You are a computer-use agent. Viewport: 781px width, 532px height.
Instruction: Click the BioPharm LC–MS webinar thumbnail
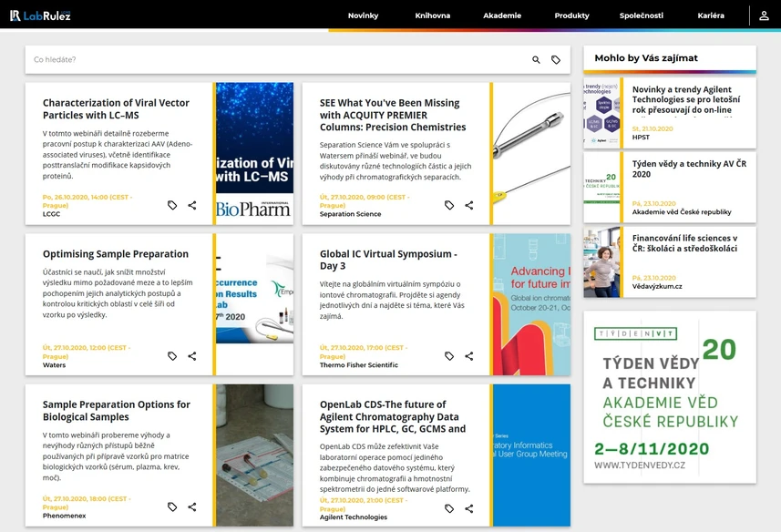[254, 154]
